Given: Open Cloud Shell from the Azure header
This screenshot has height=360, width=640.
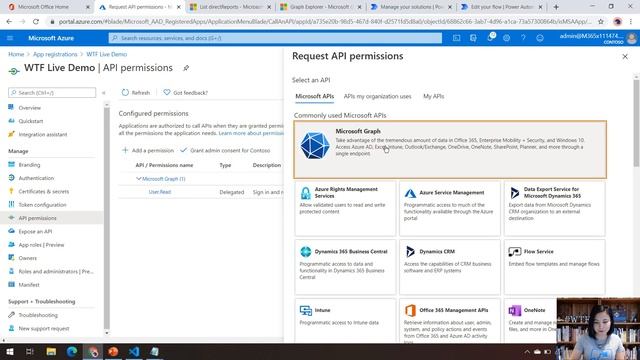Looking at the screenshot, I should click(x=456, y=38).
